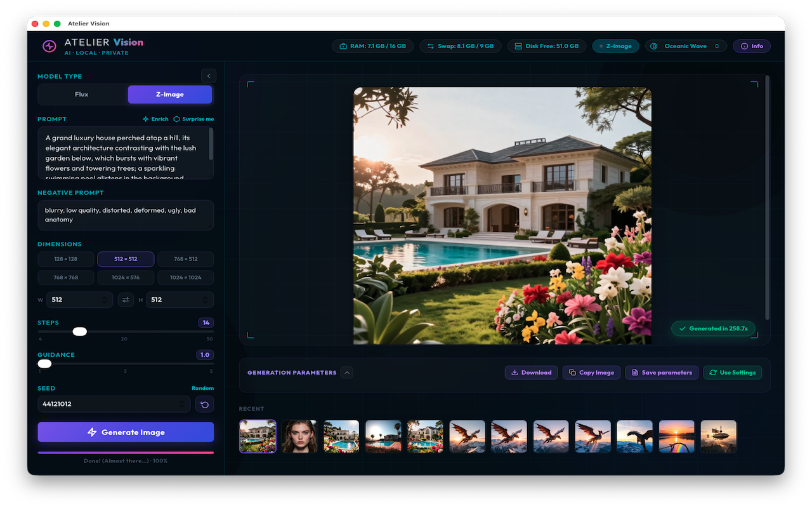Select the Z-Image model type

(x=170, y=95)
